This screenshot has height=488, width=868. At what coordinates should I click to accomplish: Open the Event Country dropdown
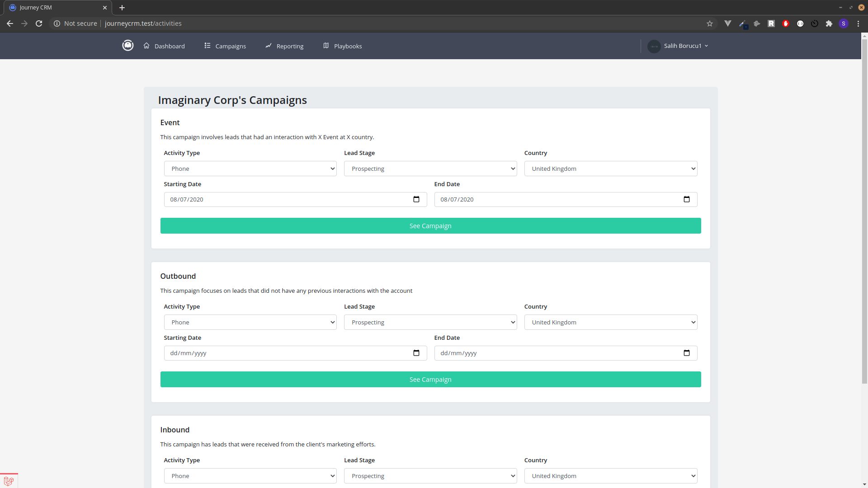click(x=611, y=169)
